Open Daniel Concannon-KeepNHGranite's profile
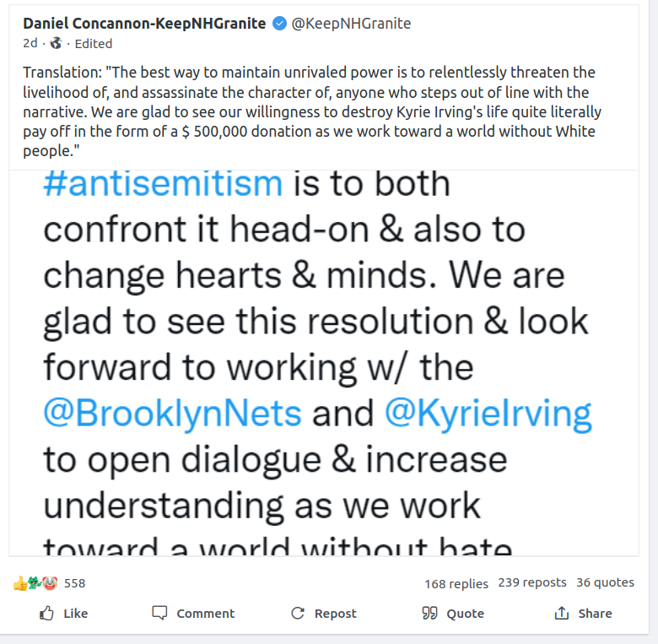 coord(144,24)
